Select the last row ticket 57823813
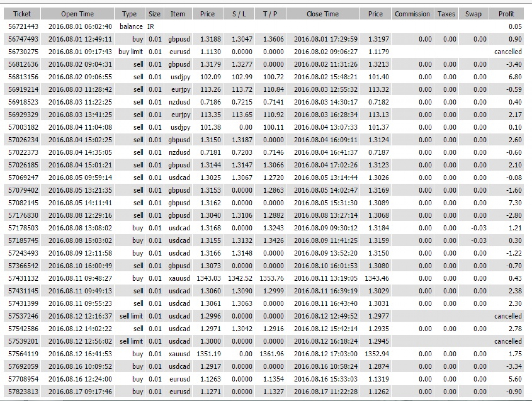Screen dimensions: 532x401 tap(23, 392)
